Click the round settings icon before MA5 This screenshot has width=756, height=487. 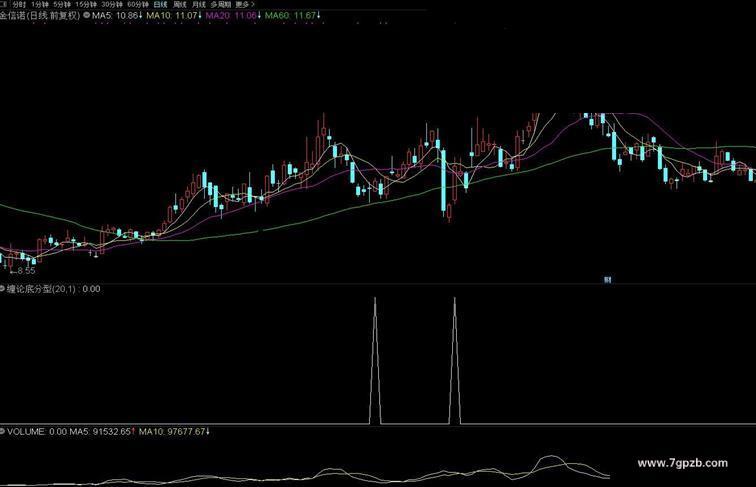[x=86, y=15]
